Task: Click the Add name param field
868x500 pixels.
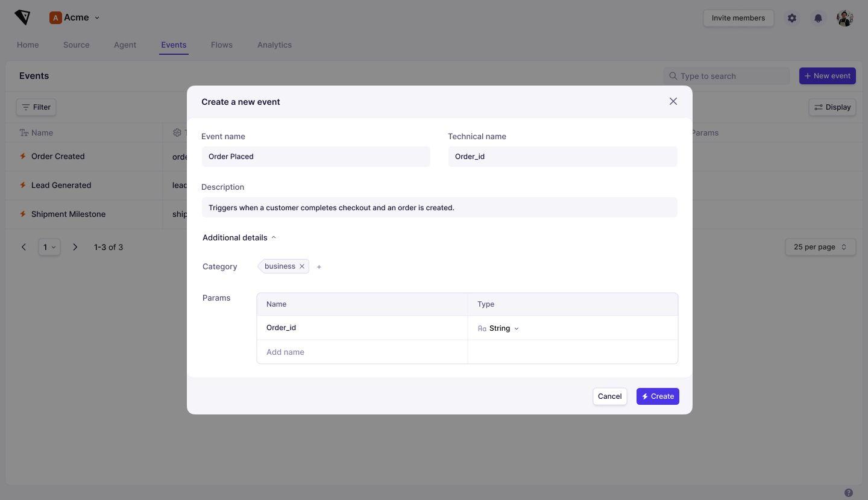Action: [362, 352]
